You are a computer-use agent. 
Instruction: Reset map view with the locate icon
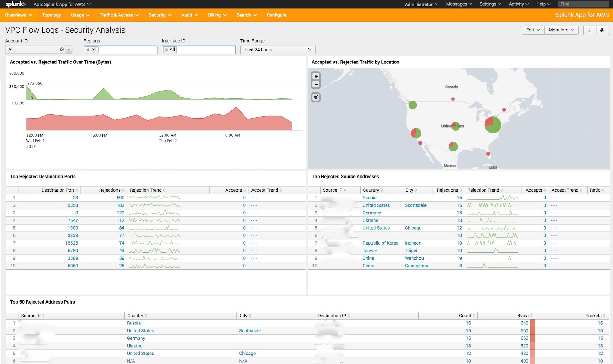pyautogui.click(x=316, y=97)
